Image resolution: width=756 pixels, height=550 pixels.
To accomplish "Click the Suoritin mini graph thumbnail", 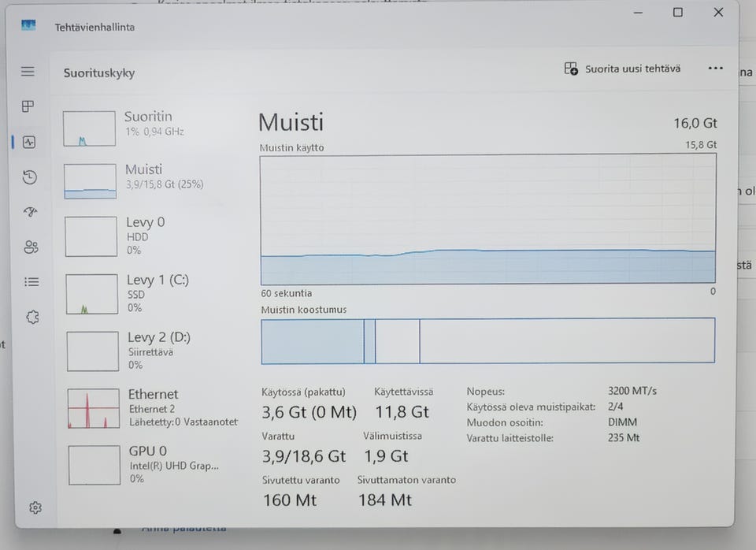I will (89, 128).
